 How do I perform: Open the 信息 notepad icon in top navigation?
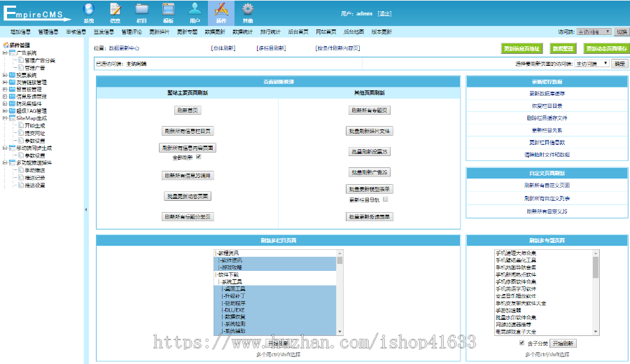coord(115,9)
